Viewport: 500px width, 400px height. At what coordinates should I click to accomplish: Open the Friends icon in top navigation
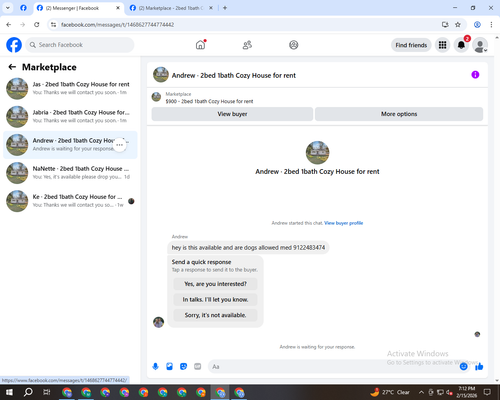(247, 45)
